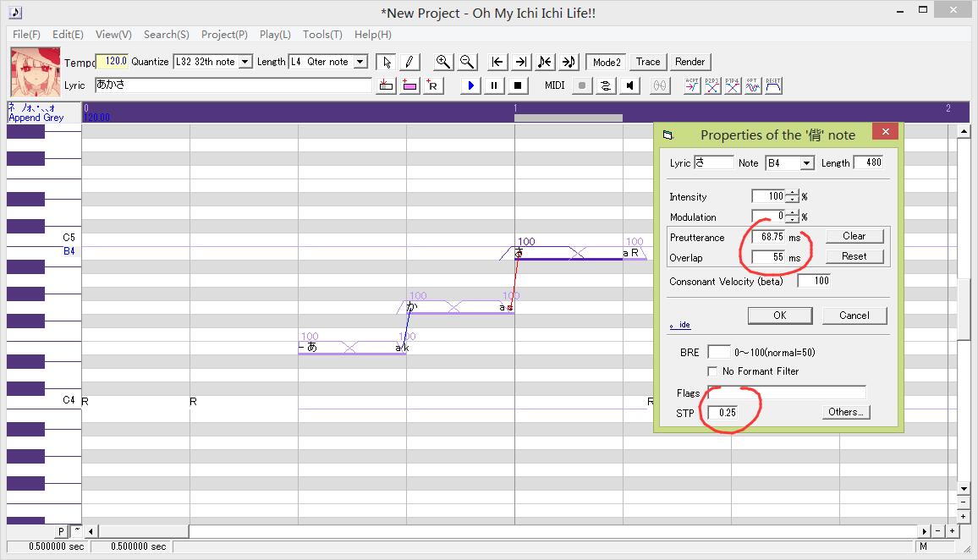Toggle the Mode2 button
The width and height of the screenshot is (978, 560).
pos(607,62)
